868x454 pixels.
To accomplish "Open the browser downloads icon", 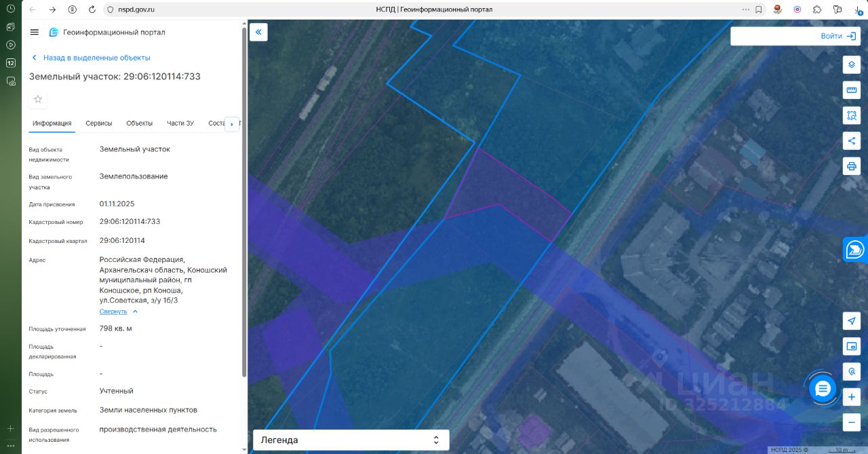I will pyautogui.click(x=858, y=10).
